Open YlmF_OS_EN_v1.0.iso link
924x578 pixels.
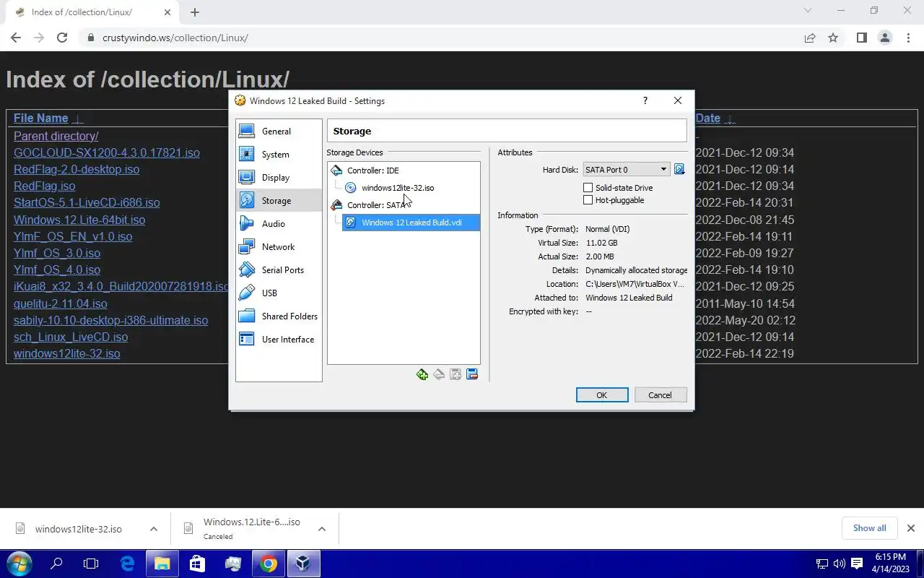pos(73,236)
